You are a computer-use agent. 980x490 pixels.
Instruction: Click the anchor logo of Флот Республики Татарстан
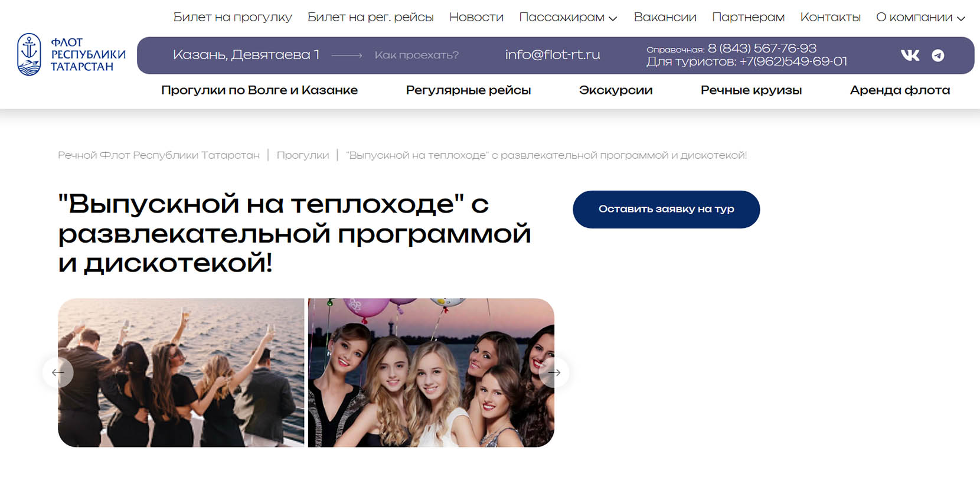click(29, 54)
